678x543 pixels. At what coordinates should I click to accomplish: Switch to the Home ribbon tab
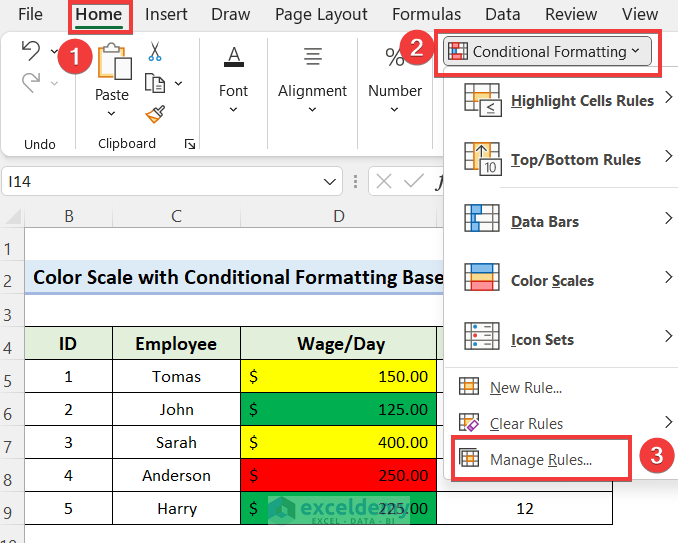click(99, 15)
